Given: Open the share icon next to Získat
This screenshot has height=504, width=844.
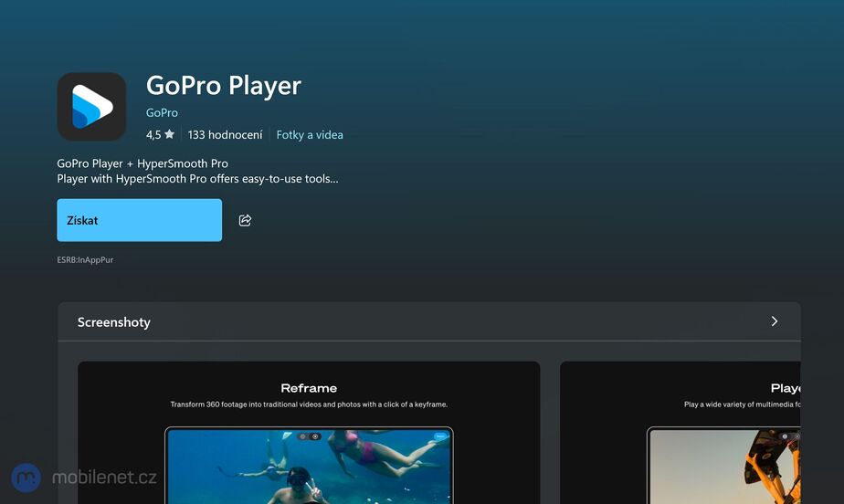Looking at the screenshot, I should tap(245, 220).
